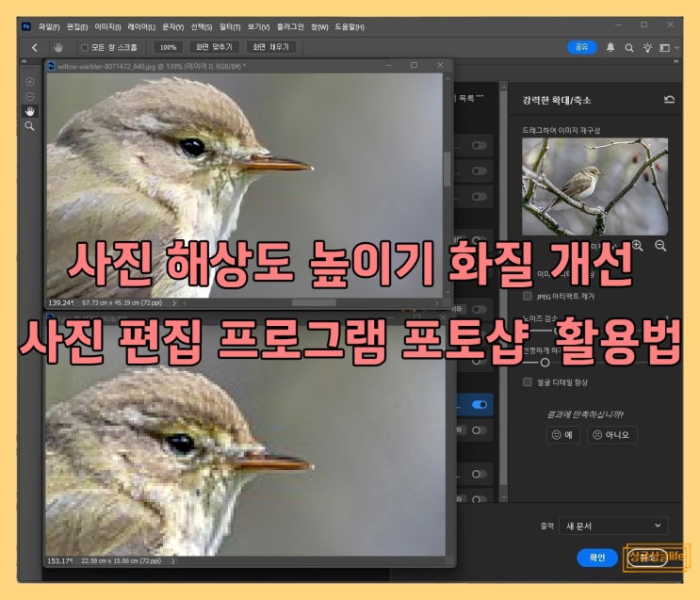700x600 pixels.
Task: Click the workspace layout icon
Action: (x=665, y=48)
